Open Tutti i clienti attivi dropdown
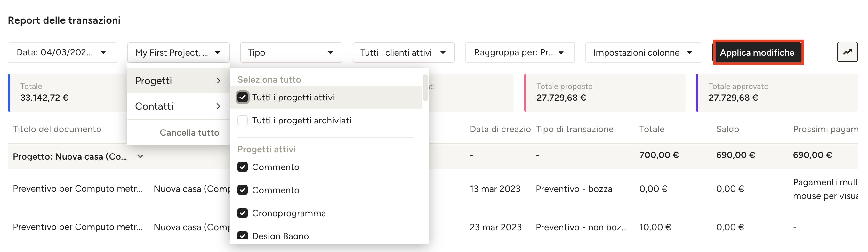Viewport: 868px width, 252px height. click(x=404, y=52)
